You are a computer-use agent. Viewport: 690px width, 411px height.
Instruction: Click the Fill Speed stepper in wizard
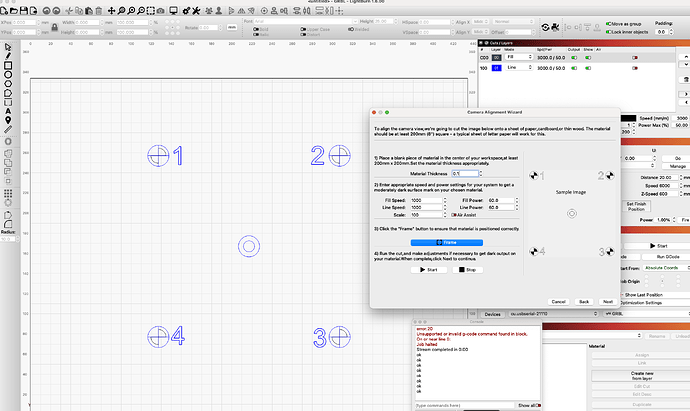point(445,200)
